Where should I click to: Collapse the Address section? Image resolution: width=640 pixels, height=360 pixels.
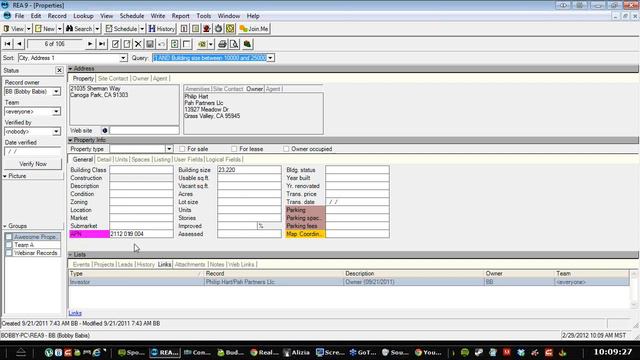tap(71, 69)
